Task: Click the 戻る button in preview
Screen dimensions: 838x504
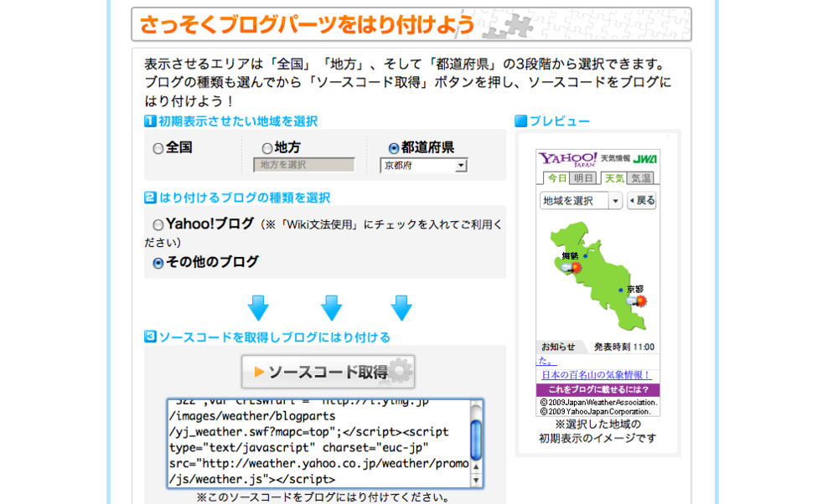Action: click(641, 201)
